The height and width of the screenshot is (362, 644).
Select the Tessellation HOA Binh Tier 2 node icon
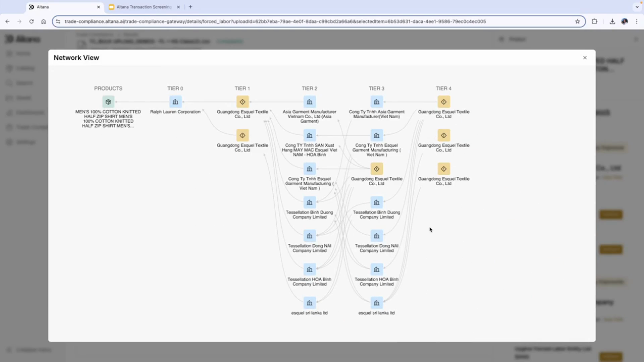click(309, 269)
